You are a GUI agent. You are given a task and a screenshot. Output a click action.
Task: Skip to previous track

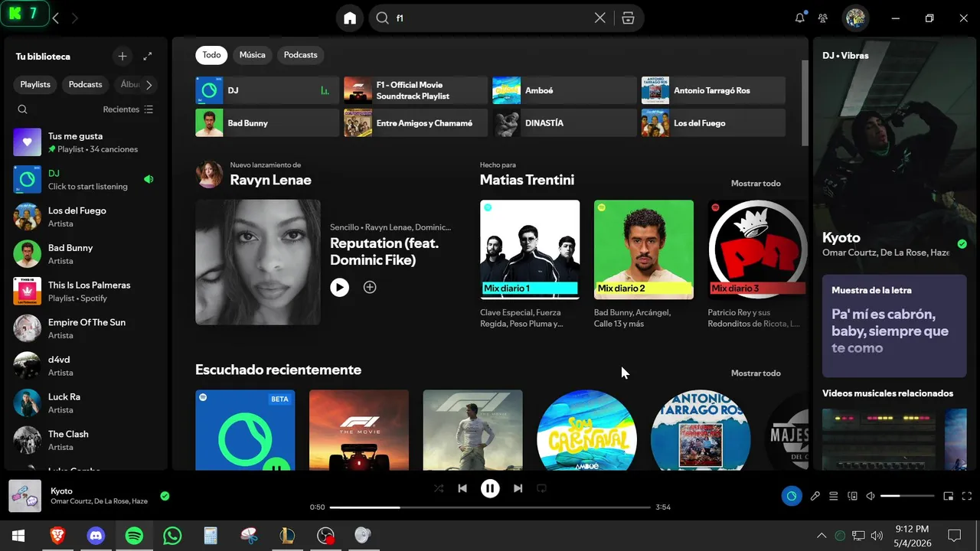pos(462,488)
